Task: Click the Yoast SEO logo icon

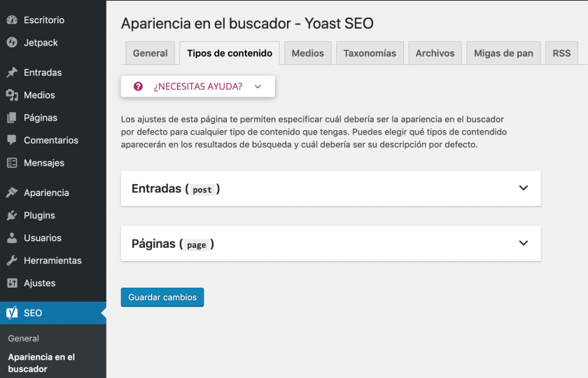Action: click(12, 313)
